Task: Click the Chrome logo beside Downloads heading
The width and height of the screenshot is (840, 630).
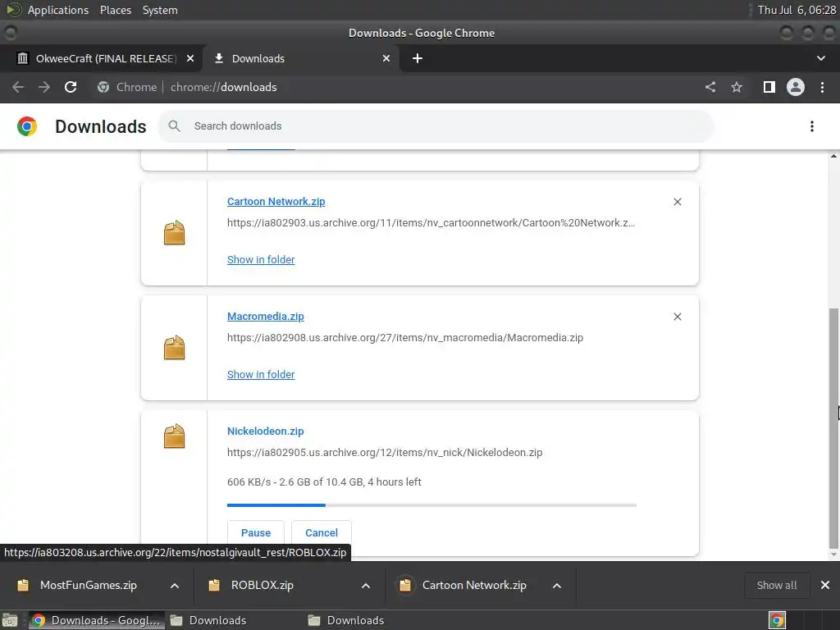Action: pos(27,126)
